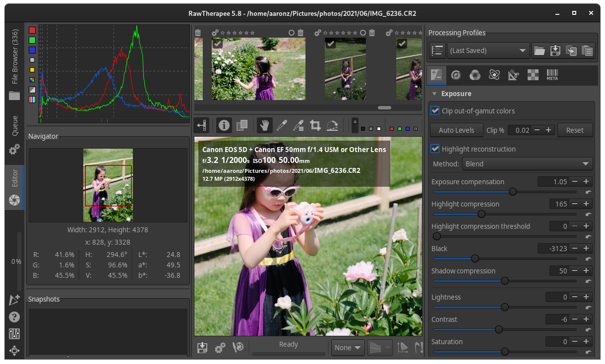Disable Highlight reconstruction checkbox
The width and height of the screenshot is (605, 364).
pyautogui.click(x=435, y=149)
